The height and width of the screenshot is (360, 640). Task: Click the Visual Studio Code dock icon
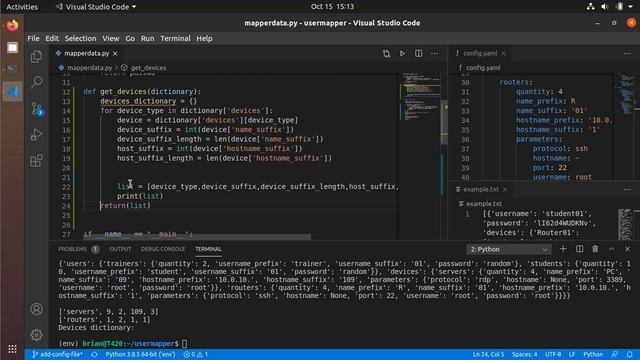pos(12,91)
